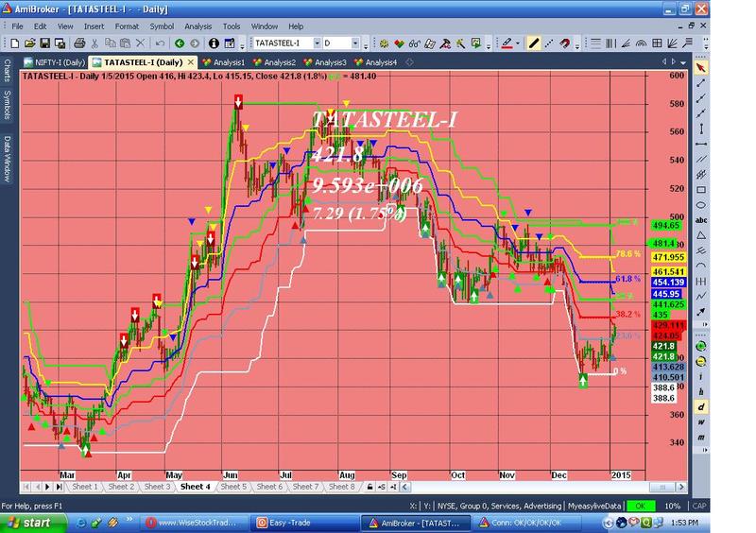Image resolution: width=756 pixels, height=533 pixels.
Task: Select the horizontal line tool
Action: [701, 144]
